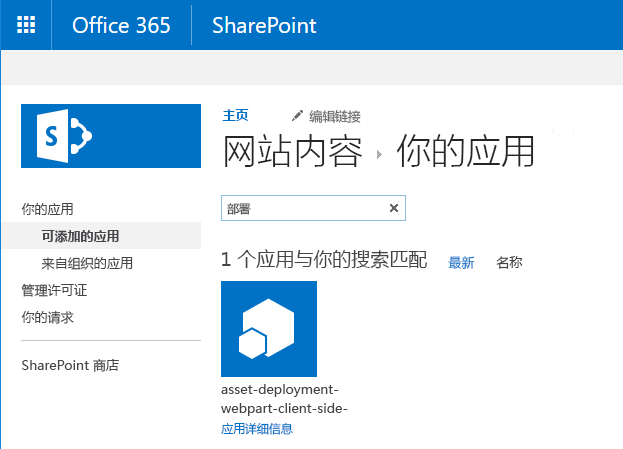Open 管理许可证 in the sidebar
623x449 pixels.
coord(54,290)
